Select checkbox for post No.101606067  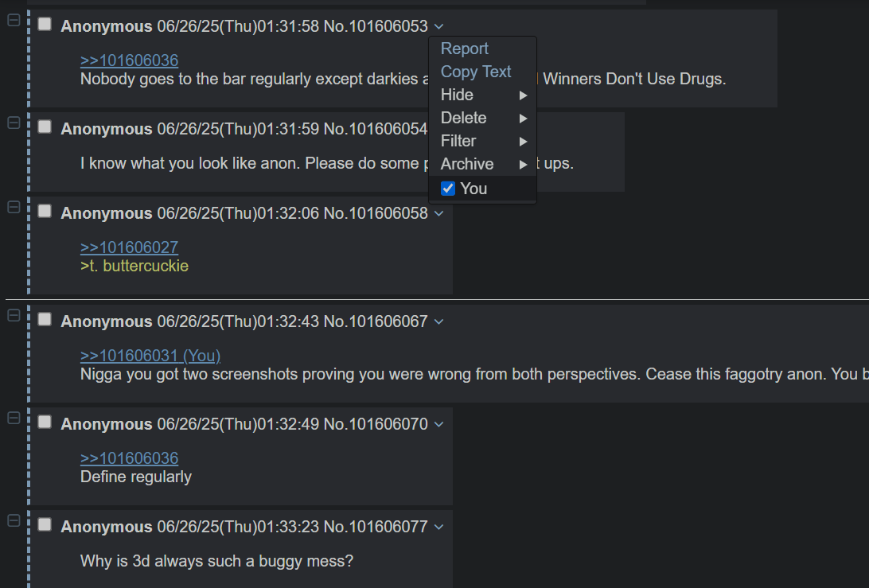pyautogui.click(x=45, y=320)
